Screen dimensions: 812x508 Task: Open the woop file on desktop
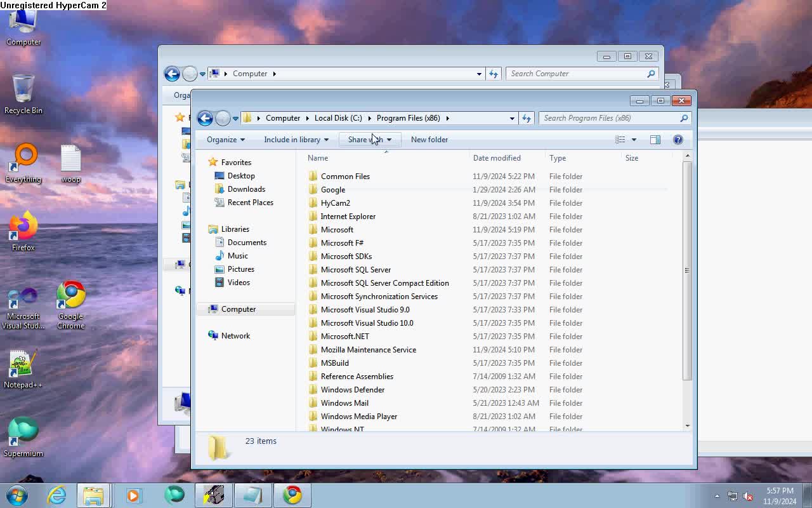(70, 163)
